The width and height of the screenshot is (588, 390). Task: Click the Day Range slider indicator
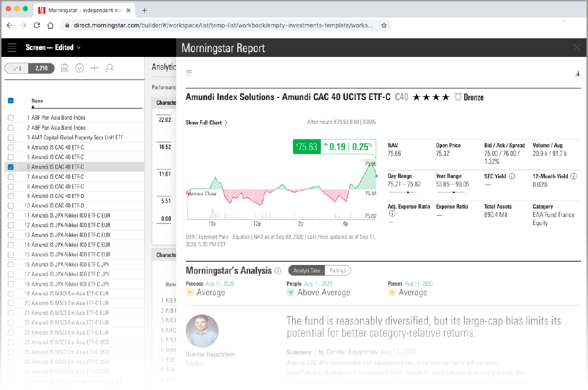[408, 192]
